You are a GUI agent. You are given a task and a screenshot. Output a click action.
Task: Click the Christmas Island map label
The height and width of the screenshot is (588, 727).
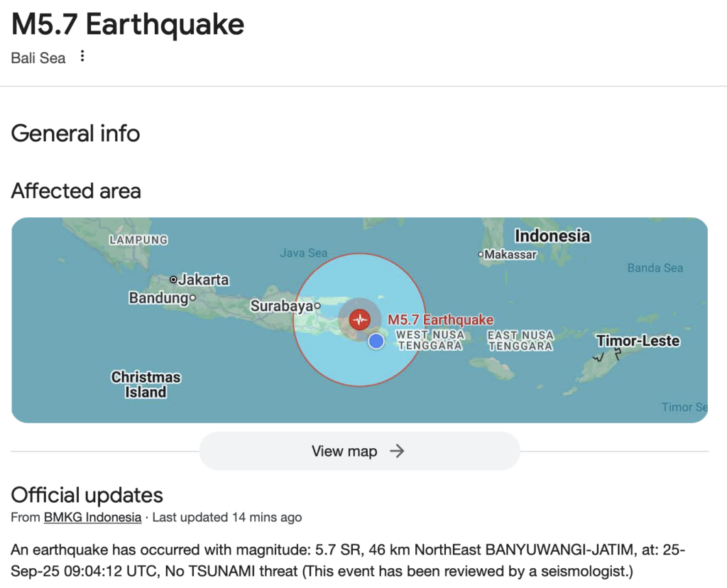click(x=146, y=384)
